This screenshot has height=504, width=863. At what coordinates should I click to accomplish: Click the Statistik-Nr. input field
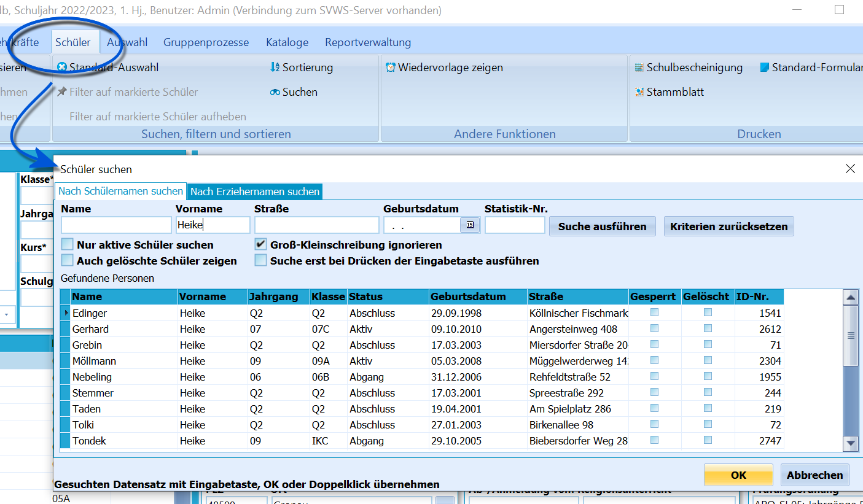(x=515, y=226)
